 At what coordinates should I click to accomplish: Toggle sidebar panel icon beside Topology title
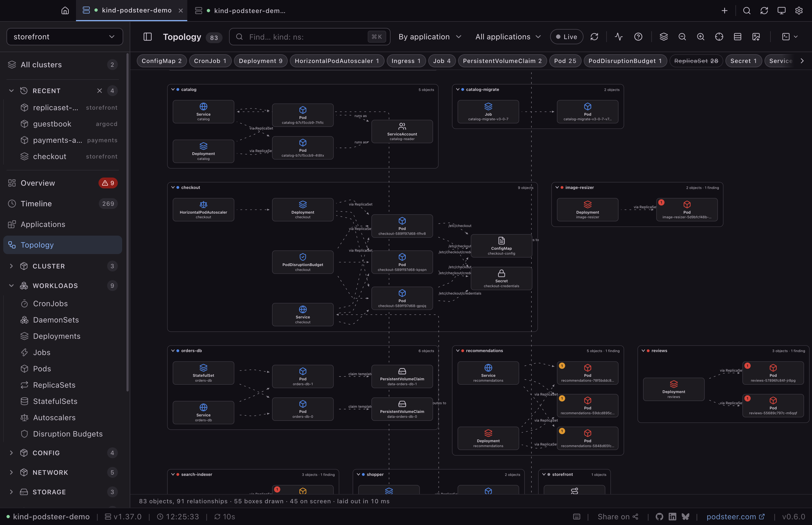point(148,36)
